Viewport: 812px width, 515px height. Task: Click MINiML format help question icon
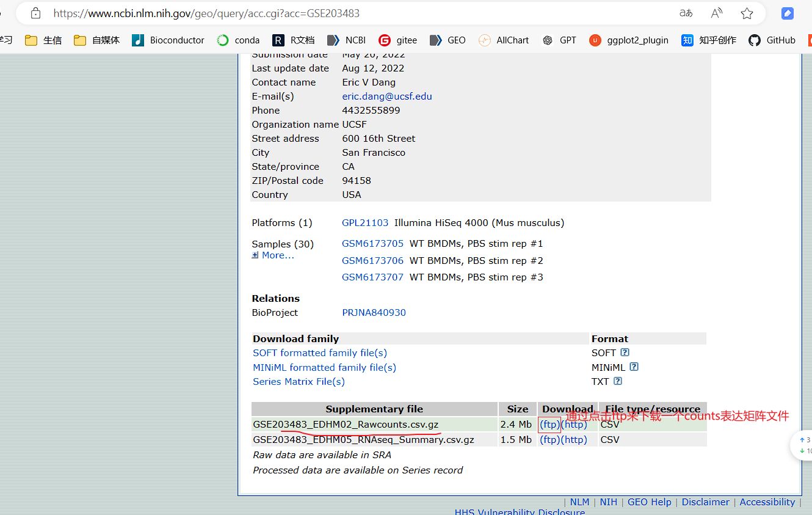tap(634, 367)
